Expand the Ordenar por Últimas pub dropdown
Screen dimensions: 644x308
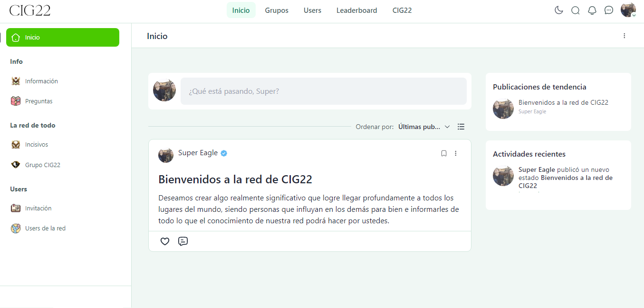pos(424,127)
